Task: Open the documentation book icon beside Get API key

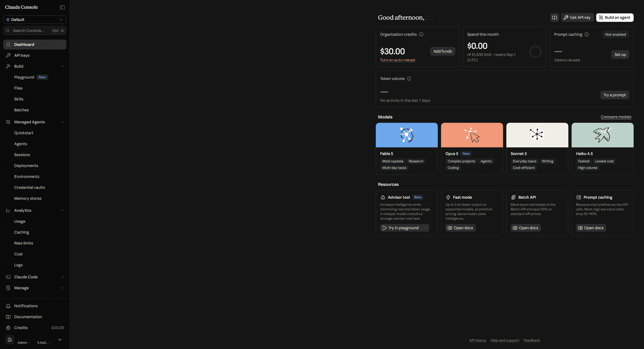Action: [554, 17]
